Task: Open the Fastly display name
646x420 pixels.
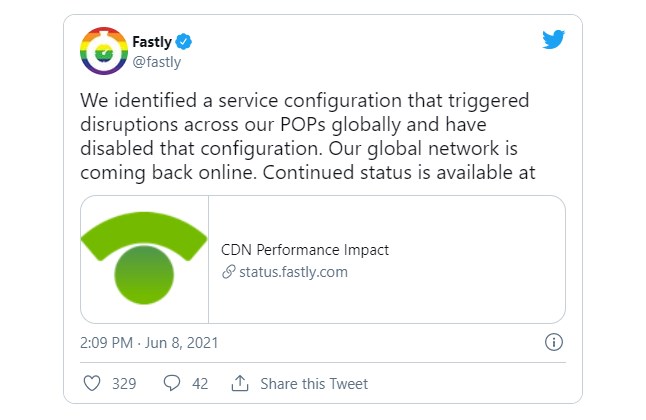Action: [x=151, y=42]
